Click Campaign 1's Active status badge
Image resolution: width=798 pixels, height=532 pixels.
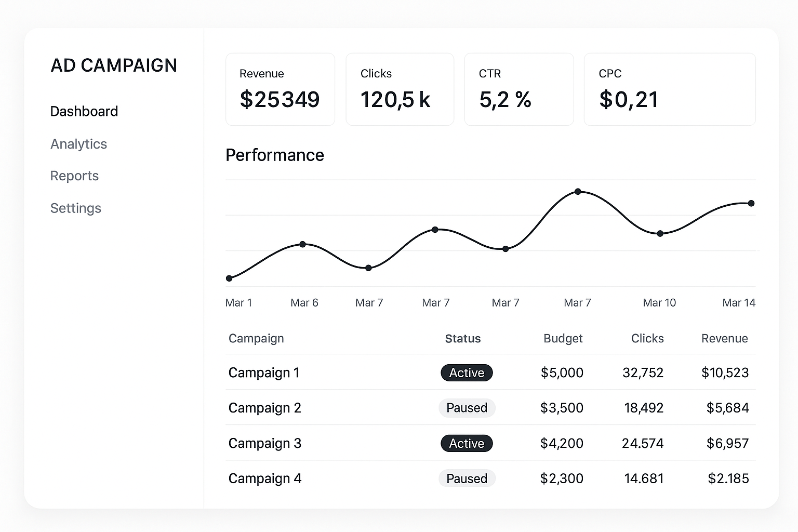tap(467, 373)
